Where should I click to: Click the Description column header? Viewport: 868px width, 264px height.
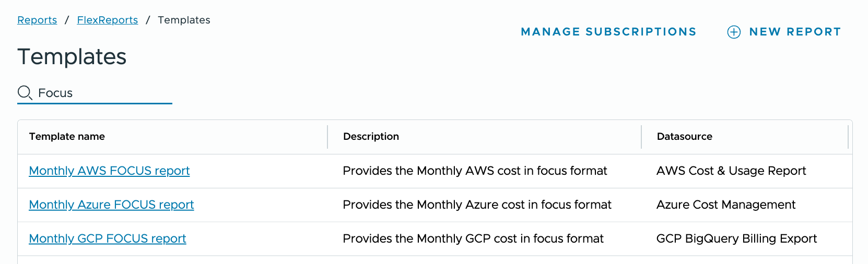click(371, 137)
